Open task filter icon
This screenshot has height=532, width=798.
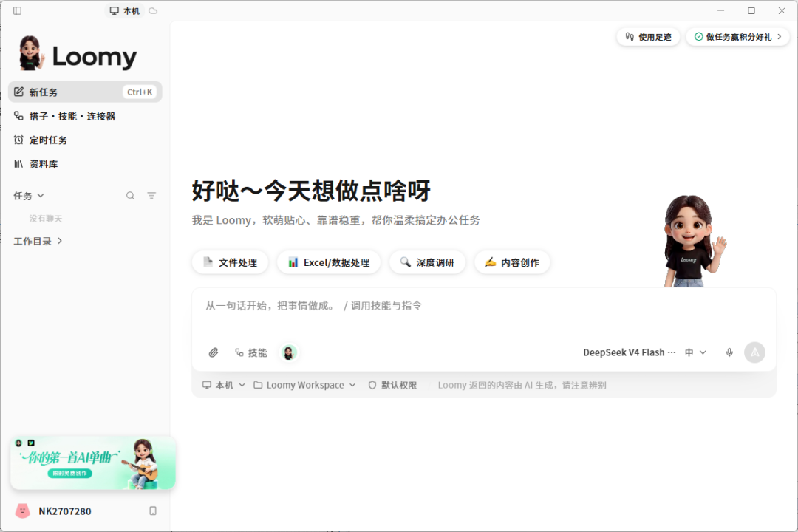pos(151,196)
